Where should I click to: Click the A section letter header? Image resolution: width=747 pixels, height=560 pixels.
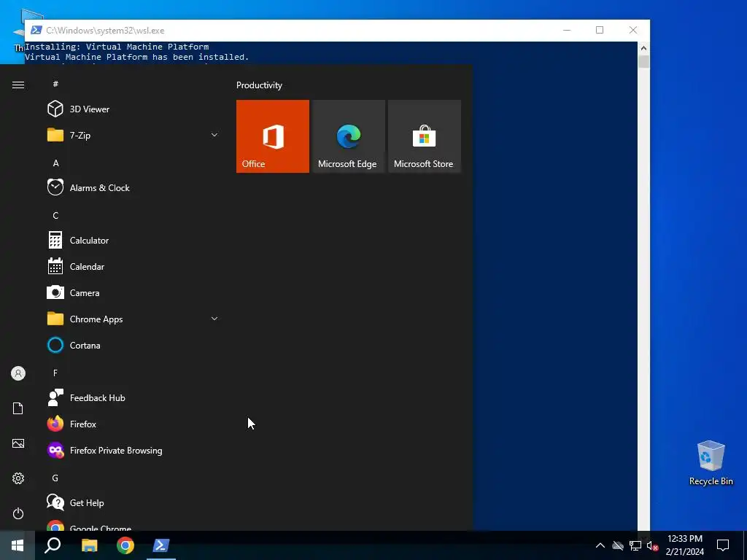click(55, 163)
